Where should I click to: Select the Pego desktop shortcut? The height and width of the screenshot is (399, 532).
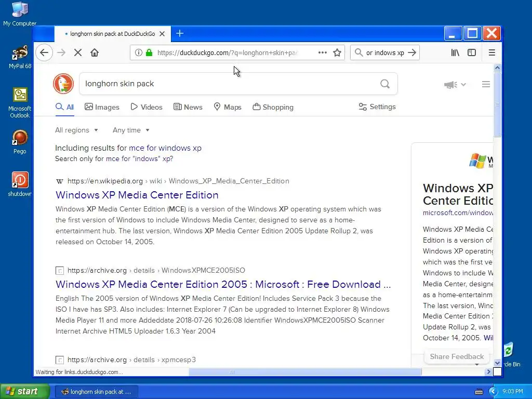(20, 142)
